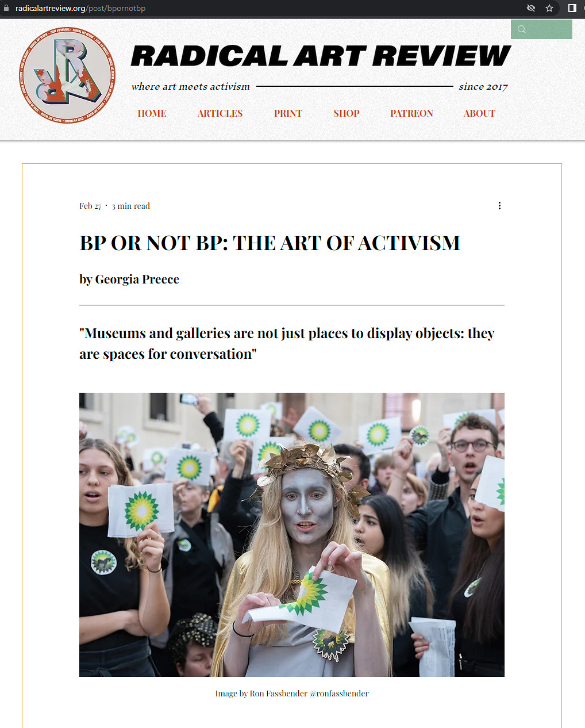
Task: Visit the SHOP page
Action: click(347, 113)
